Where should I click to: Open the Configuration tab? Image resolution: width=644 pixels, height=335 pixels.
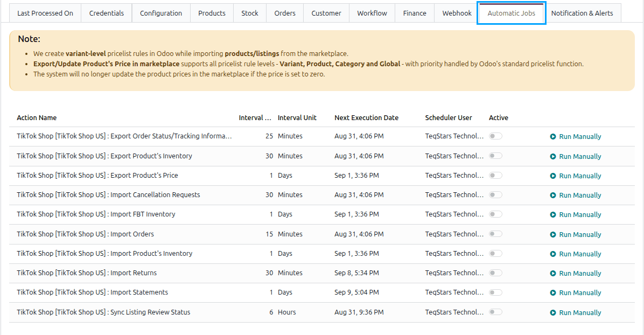(x=161, y=13)
